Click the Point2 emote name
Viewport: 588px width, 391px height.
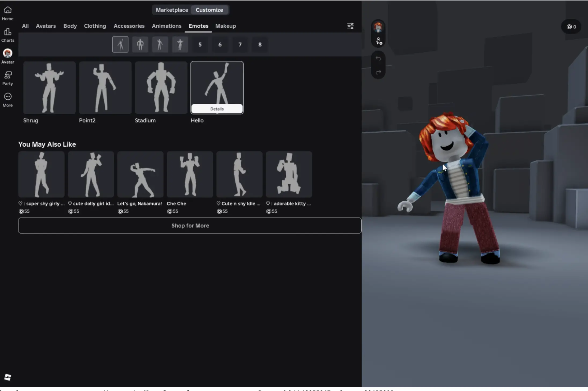(x=87, y=121)
